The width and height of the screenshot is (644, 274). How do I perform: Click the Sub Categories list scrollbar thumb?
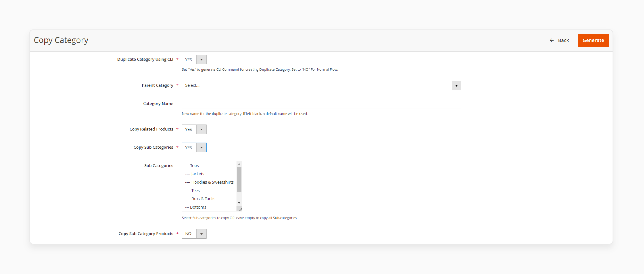pyautogui.click(x=239, y=179)
